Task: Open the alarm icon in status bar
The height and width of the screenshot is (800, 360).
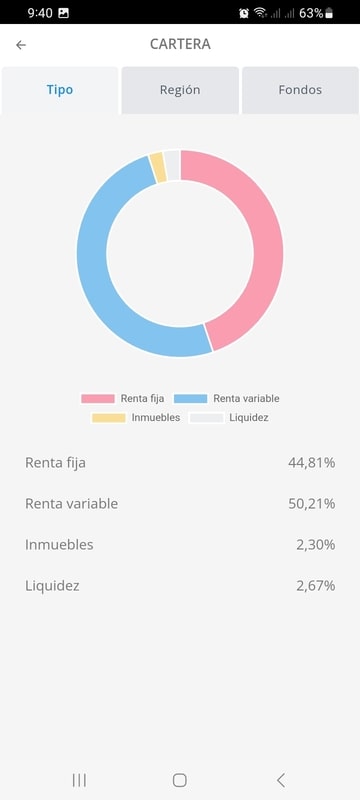Action: [x=244, y=13]
